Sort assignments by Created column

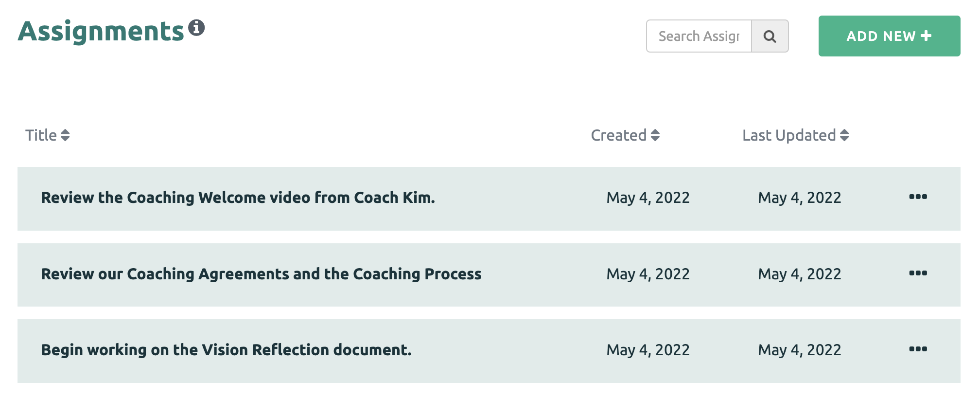click(x=625, y=135)
